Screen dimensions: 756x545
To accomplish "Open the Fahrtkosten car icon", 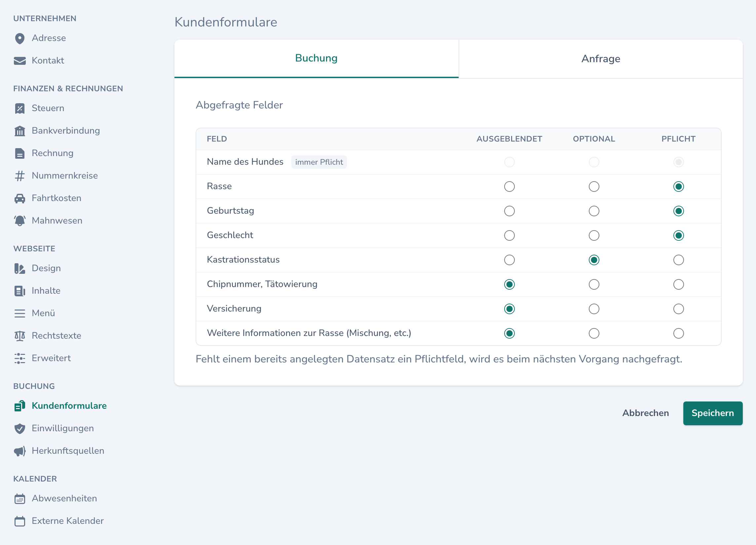I will click(20, 198).
